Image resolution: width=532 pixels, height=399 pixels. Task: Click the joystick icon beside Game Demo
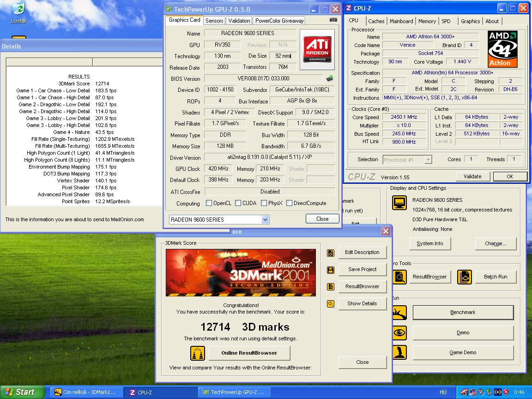click(x=399, y=352)
